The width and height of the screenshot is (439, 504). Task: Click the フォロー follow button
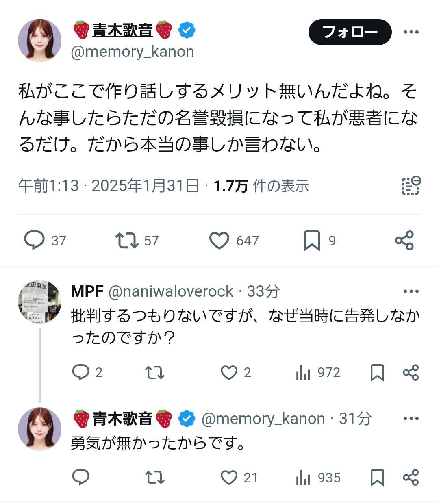[x=350, y=32]
